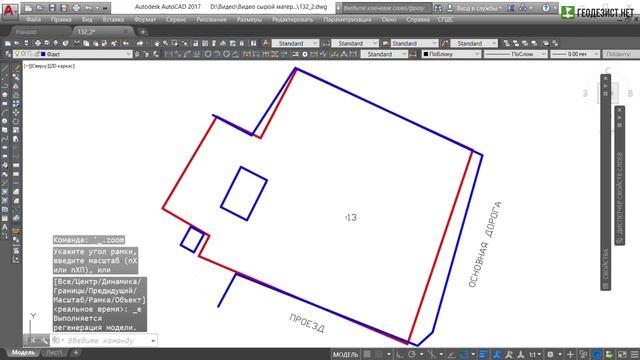Open the linetype dropdown showing ПоСлою
The height and width of the screenshot is (360, 640).
[516, 54]
